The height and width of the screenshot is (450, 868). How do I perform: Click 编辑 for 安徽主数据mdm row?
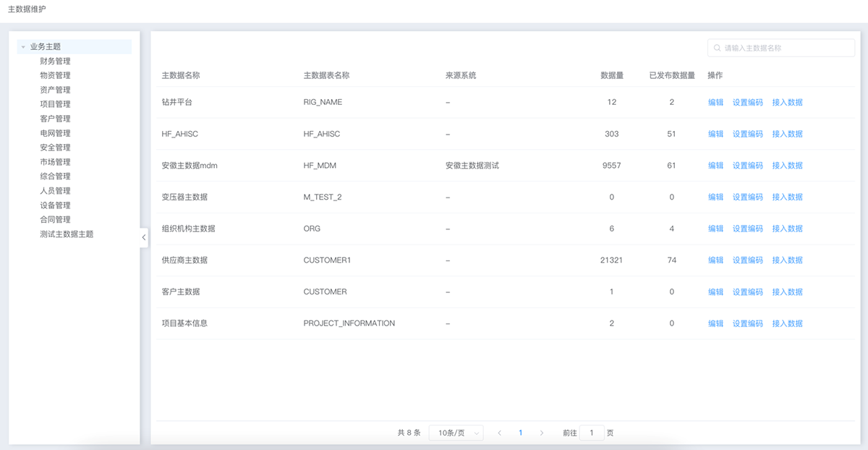point(715,165)
